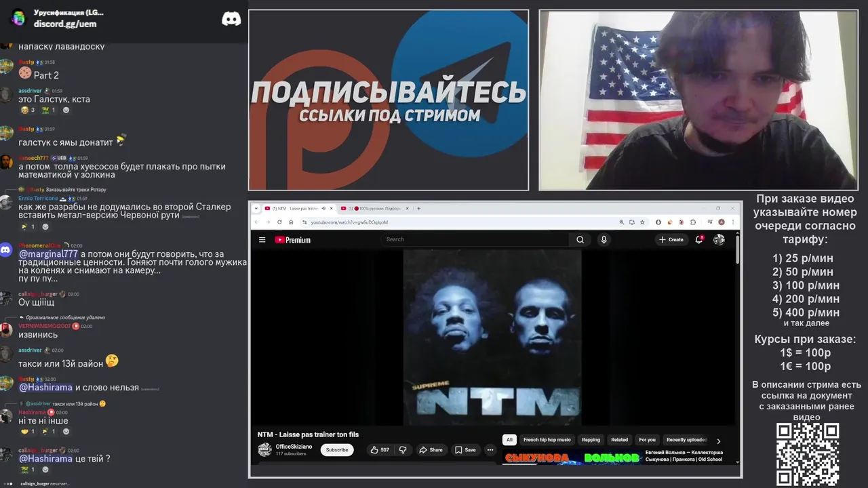Reload the YouTube page

(279, 222)
